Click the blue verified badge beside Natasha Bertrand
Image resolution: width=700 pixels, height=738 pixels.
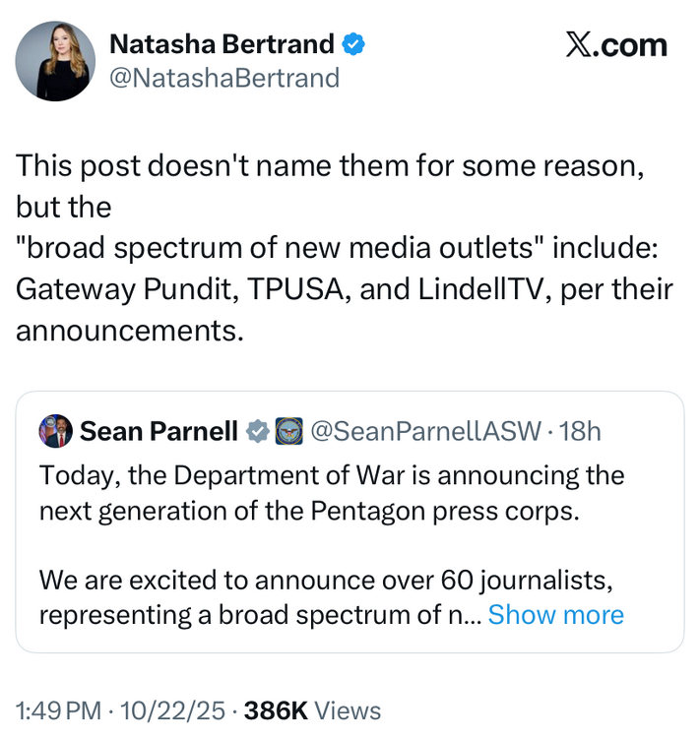pyautogui.click(x=353, y=43)
